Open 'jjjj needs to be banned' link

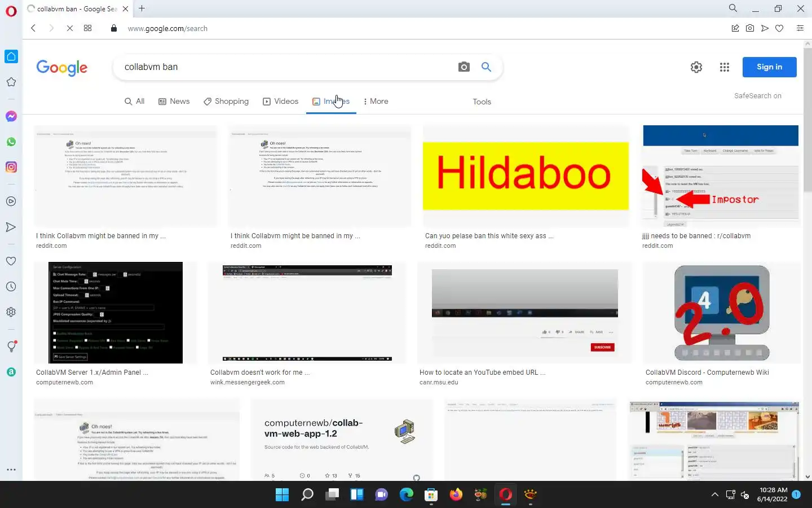pyautogui.click(x=696, y=236)
